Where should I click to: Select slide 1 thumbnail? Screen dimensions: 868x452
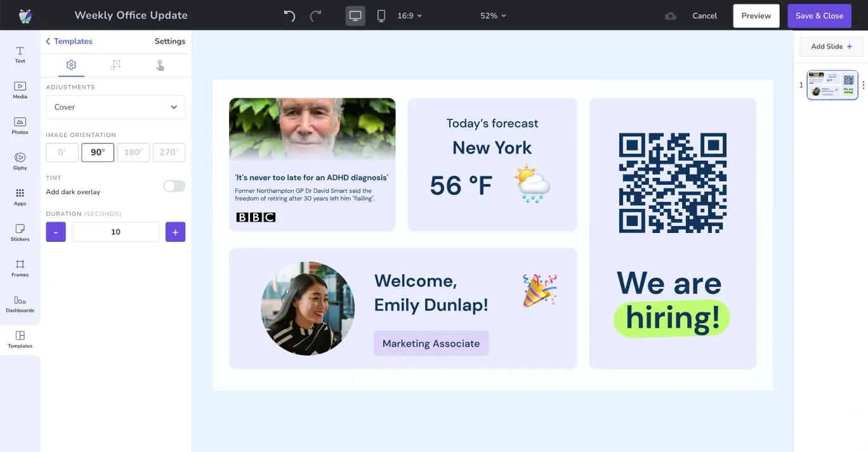pyautogui.click(x=832, y=85)
